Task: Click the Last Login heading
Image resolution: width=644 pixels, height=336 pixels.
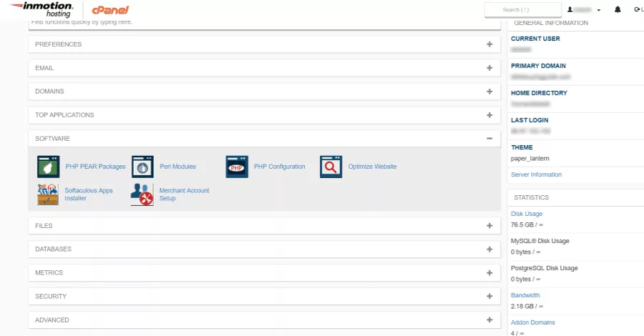Action: tap(530, 120)
